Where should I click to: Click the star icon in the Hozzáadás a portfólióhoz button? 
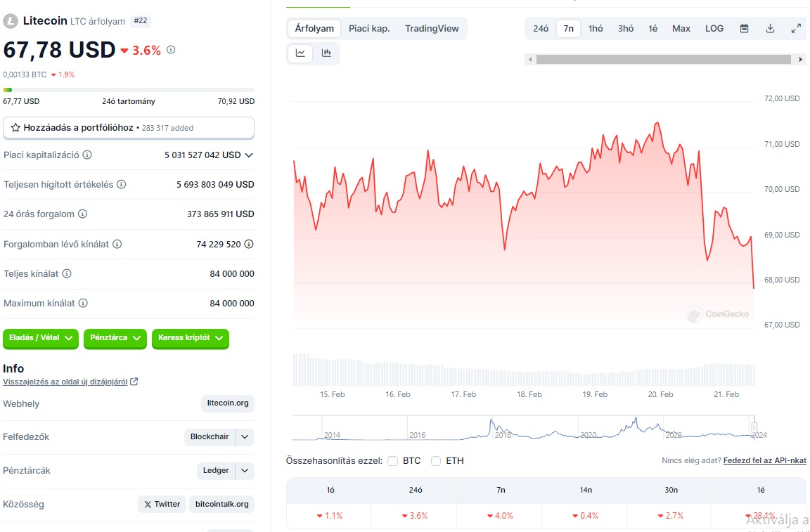coord(15,128)
